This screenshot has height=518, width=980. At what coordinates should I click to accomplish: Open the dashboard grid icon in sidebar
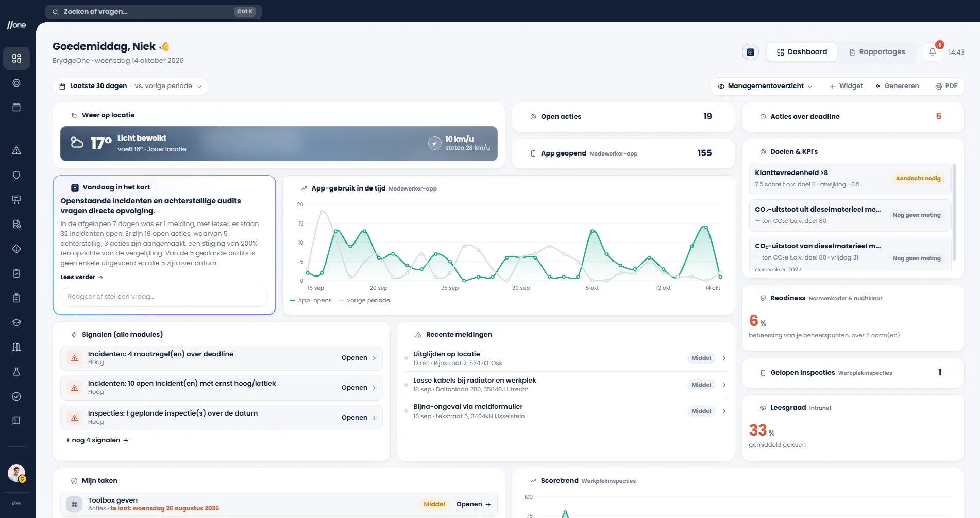pos(16,58)
